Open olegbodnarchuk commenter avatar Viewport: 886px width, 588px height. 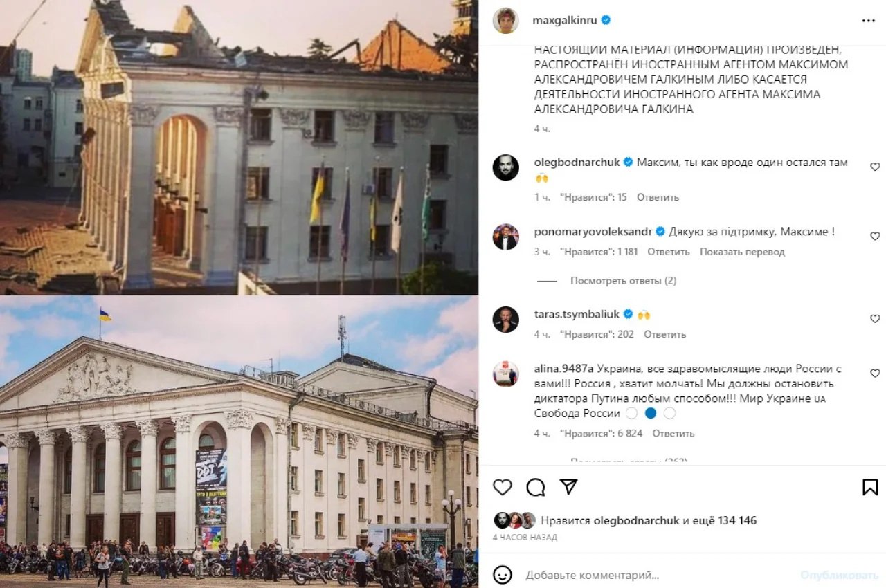click(x=505, y=167)
